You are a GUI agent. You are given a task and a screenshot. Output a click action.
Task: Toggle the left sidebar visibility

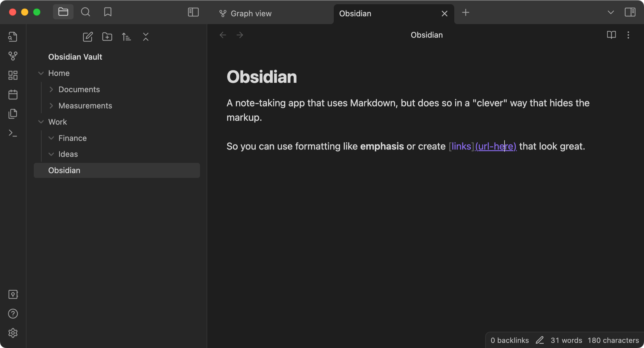(x=193, y=12)
